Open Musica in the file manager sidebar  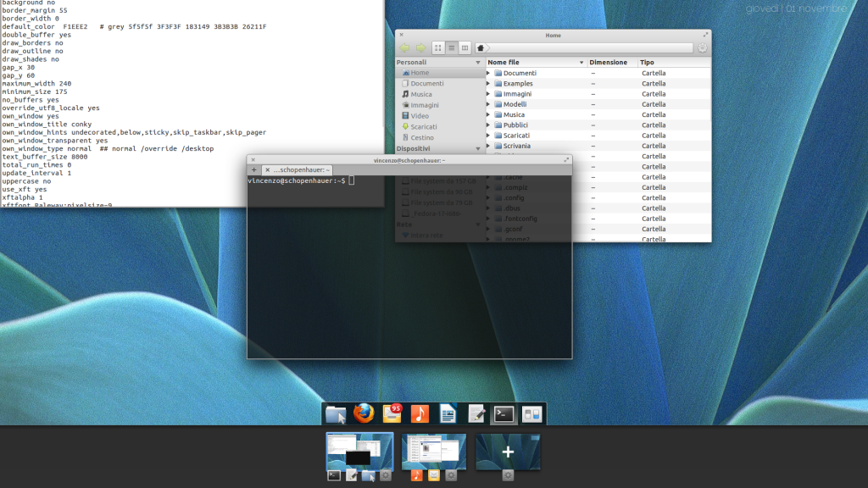(420, 94)
